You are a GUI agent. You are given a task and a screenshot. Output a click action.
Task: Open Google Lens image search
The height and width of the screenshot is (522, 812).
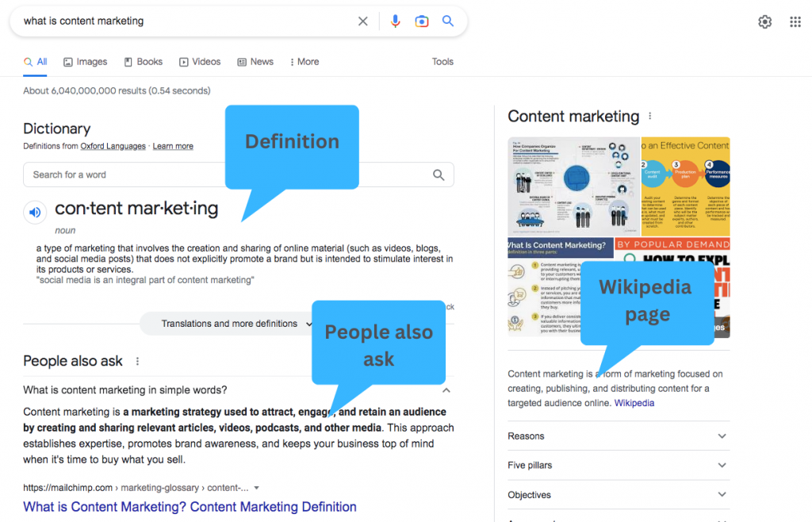pos(421,21)
